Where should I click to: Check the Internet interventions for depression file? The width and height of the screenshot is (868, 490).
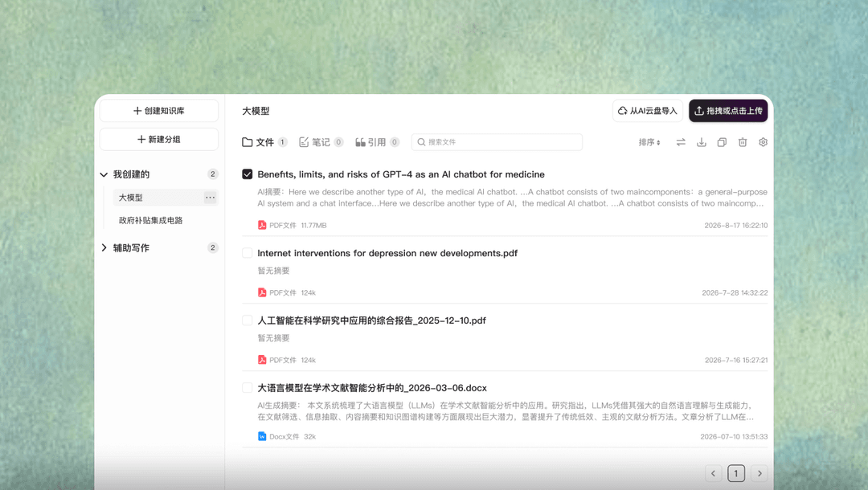(x=248, y=253)
